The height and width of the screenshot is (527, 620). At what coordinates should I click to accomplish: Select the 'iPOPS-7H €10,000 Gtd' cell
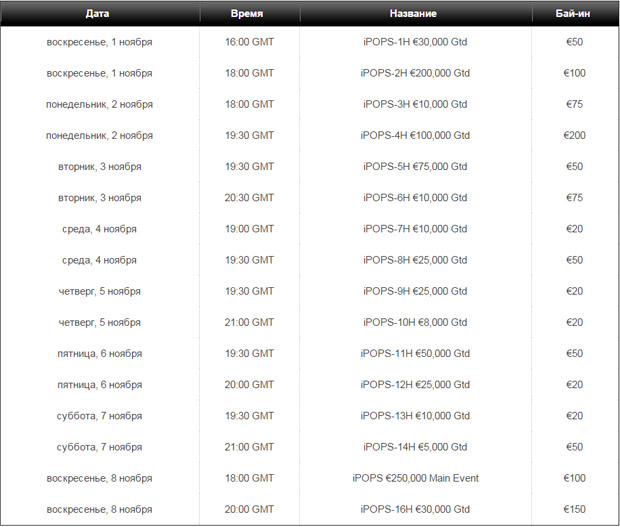pyautogui.click(x=416, y=229)
